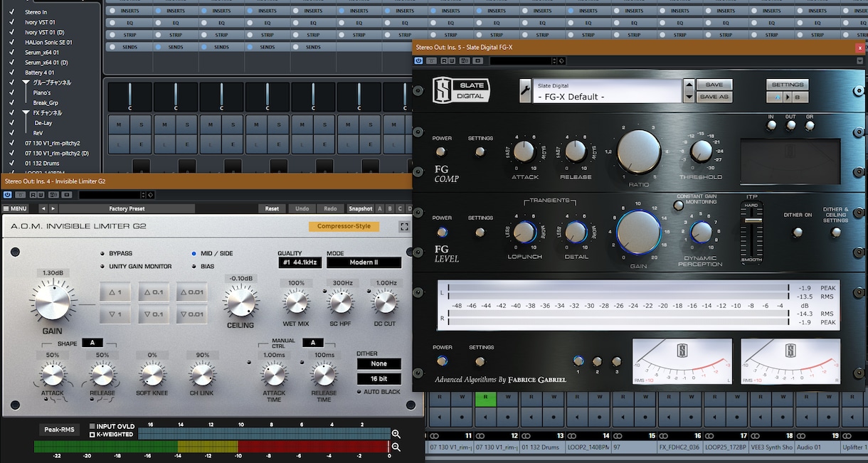
Task: Zoom in on the Invisible Limiter meter
Action: tap(396, 434)
